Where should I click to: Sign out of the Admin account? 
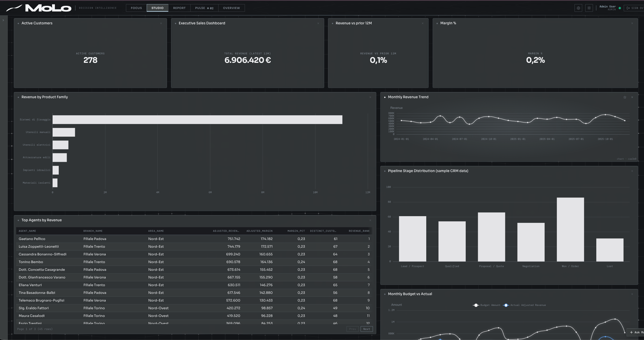click(635, 8)
